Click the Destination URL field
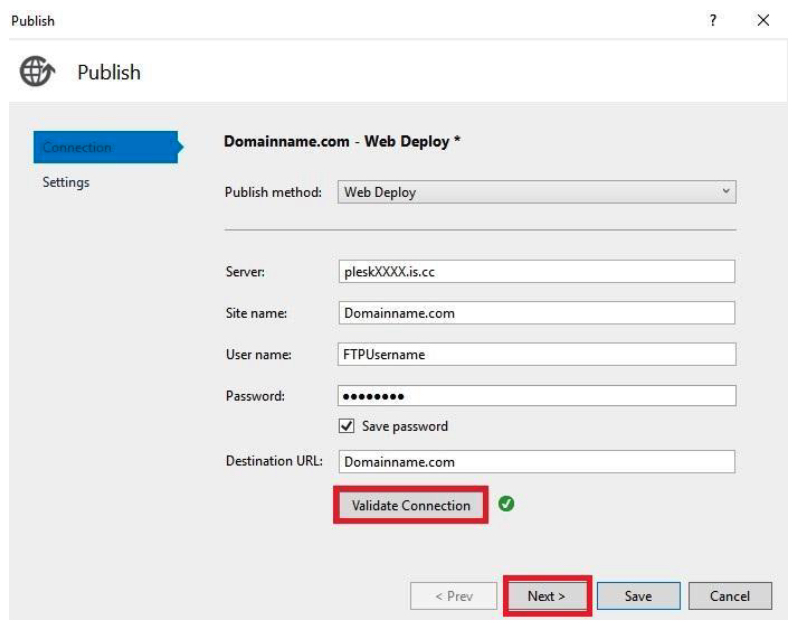Screen dimensions: 793x627 click(x=537, y=462)
